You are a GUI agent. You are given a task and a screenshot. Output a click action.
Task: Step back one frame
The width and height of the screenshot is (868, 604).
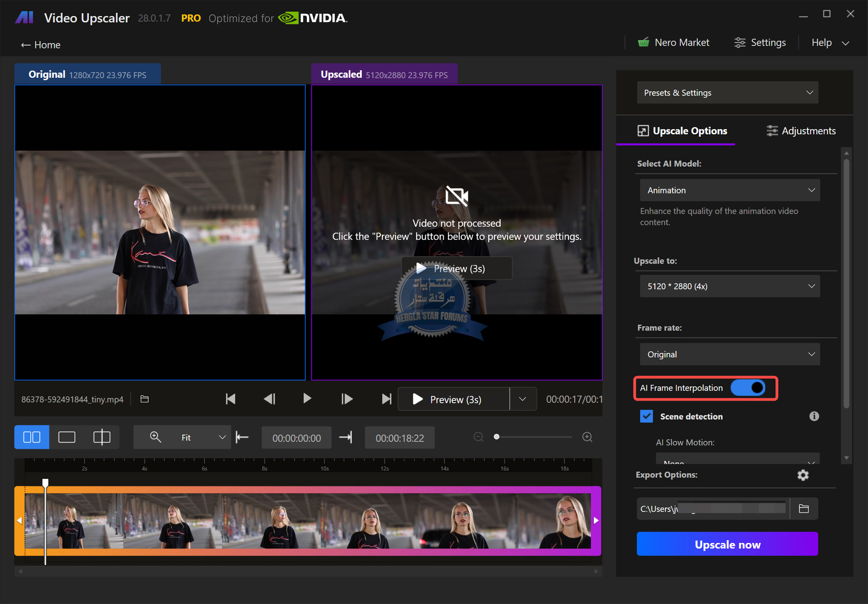[x=269, y=399]
